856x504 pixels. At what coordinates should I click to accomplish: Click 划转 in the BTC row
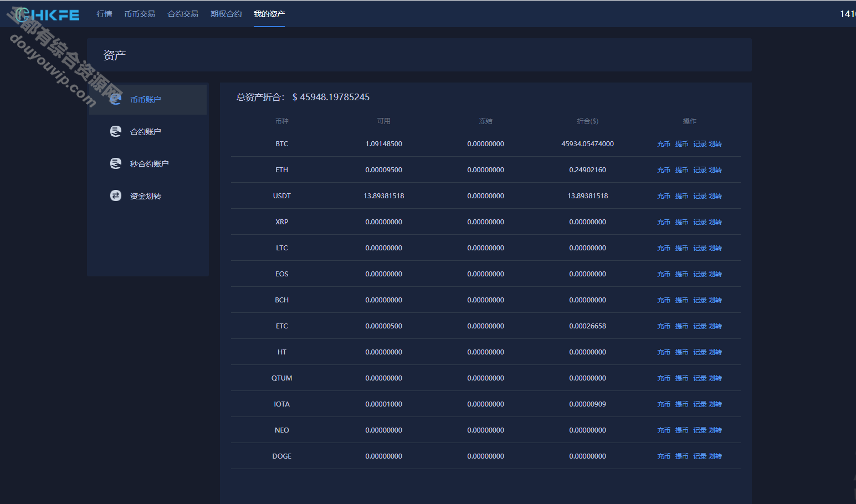(715, 144)
